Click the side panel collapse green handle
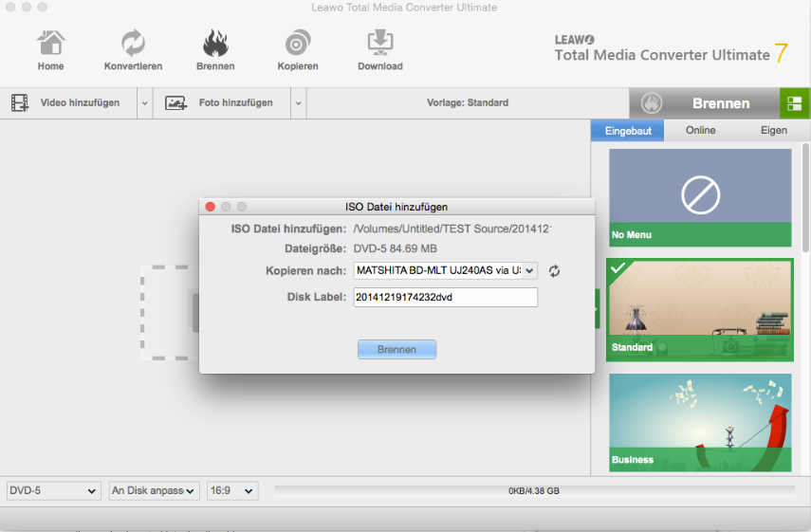The image size is (811, 532). (x=597, y=309)
